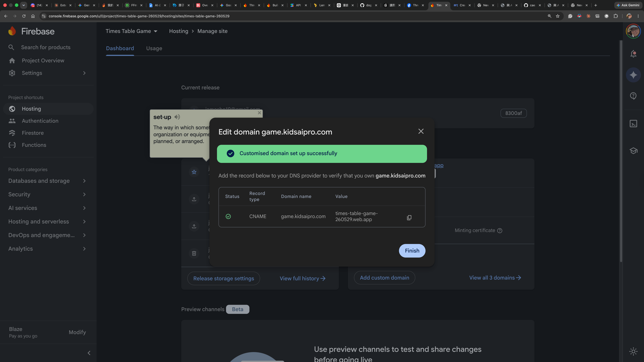Switch to the Usage tab

(x=154, y=48)
